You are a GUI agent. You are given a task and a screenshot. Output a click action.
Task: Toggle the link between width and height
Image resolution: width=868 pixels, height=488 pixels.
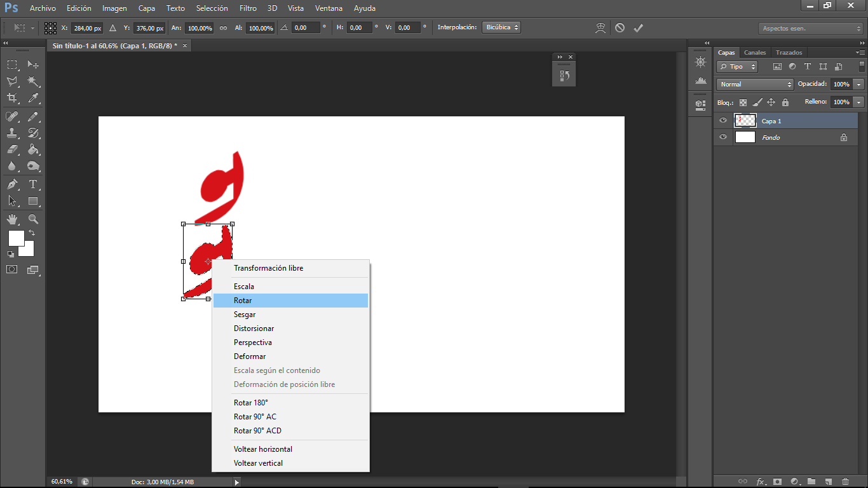coord(223,28)
